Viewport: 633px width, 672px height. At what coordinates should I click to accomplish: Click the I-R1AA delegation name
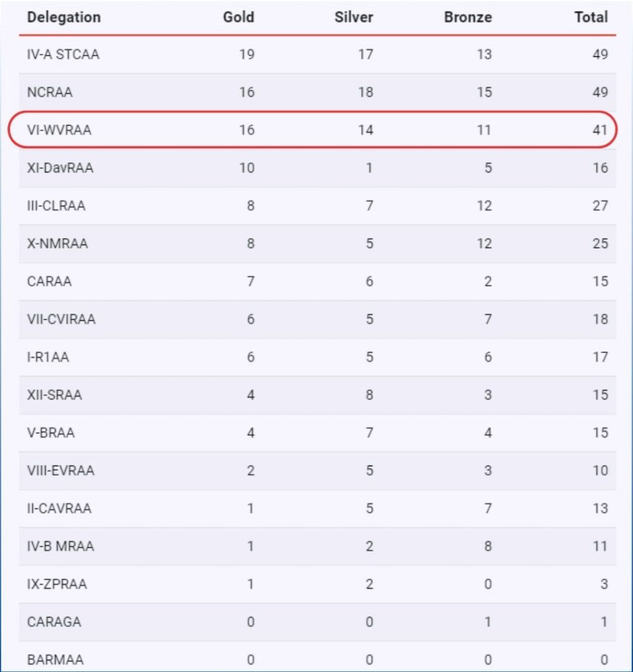click(48, 357)
